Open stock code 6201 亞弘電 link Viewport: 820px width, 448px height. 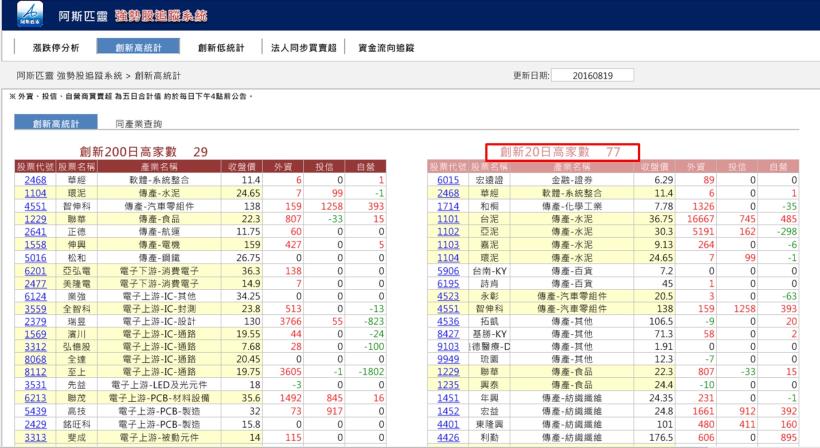[35, 271]
